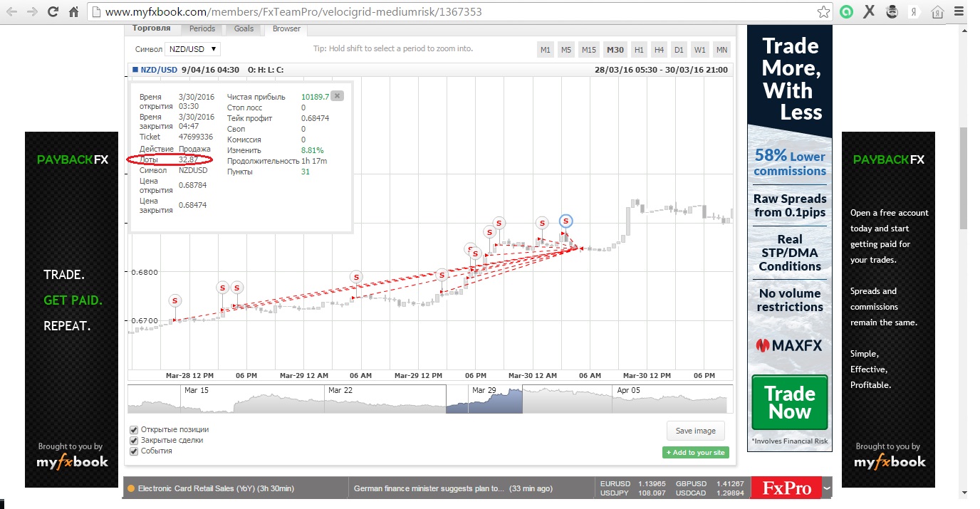Open the Goals tab
Image resolution: width=980 pixels, height=509 pixels.
[244, 28]
